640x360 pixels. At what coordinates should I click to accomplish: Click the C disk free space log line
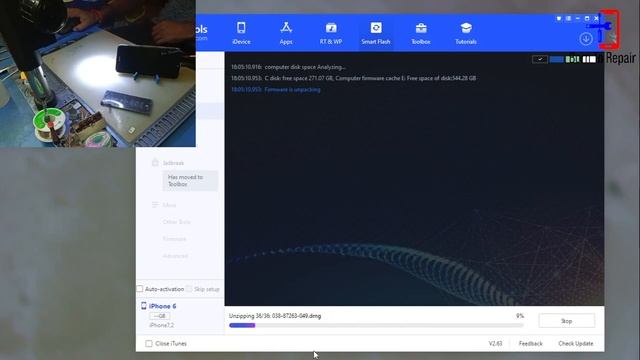click(x=353, y=78)
